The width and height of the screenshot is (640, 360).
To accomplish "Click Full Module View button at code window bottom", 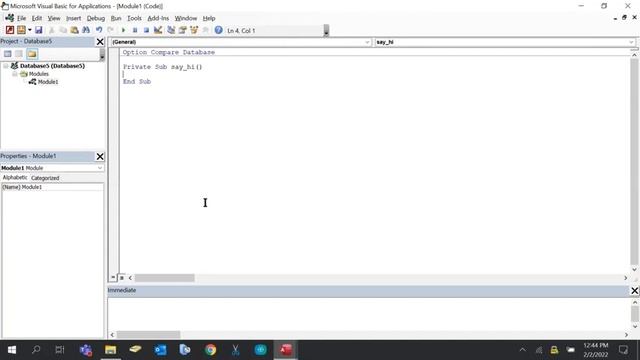I will (x=122, y=278).
